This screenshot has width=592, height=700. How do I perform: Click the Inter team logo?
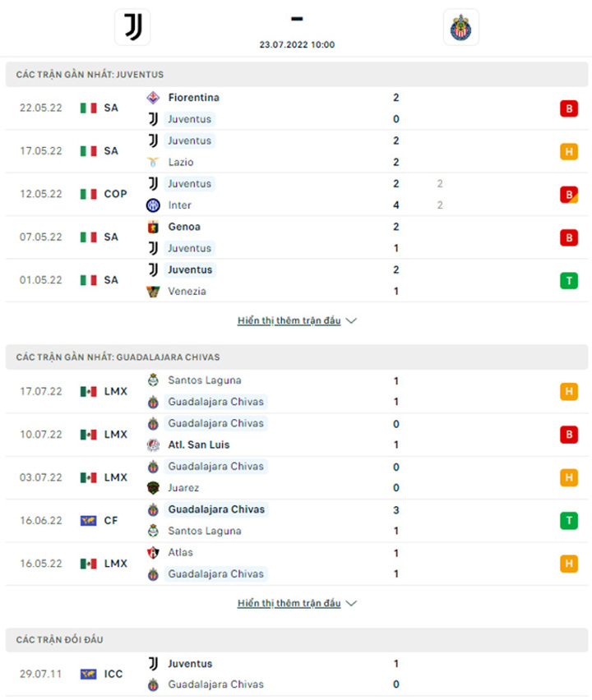(153, 205)
